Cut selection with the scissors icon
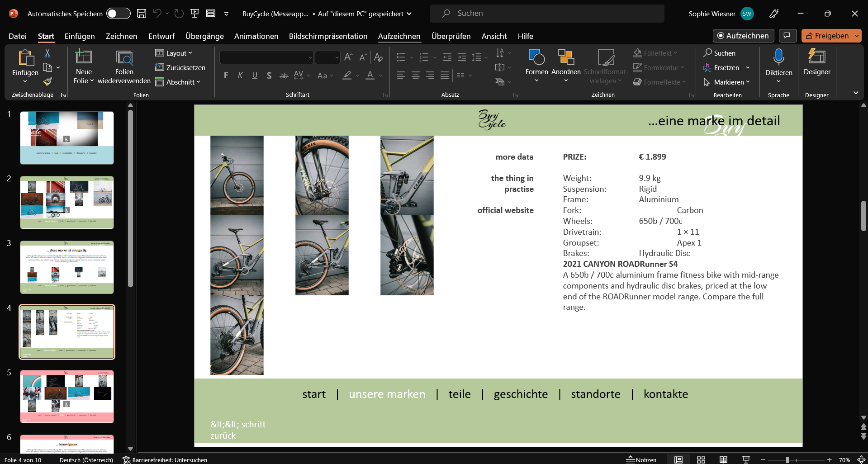 point(47,53)
